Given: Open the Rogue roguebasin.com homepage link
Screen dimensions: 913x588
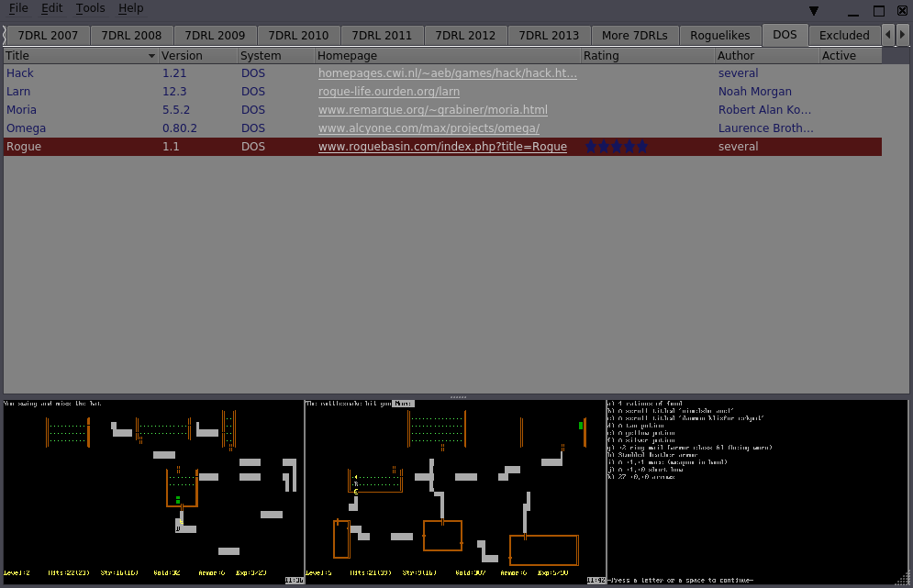Looking at the screenshot, I should 442,147.
